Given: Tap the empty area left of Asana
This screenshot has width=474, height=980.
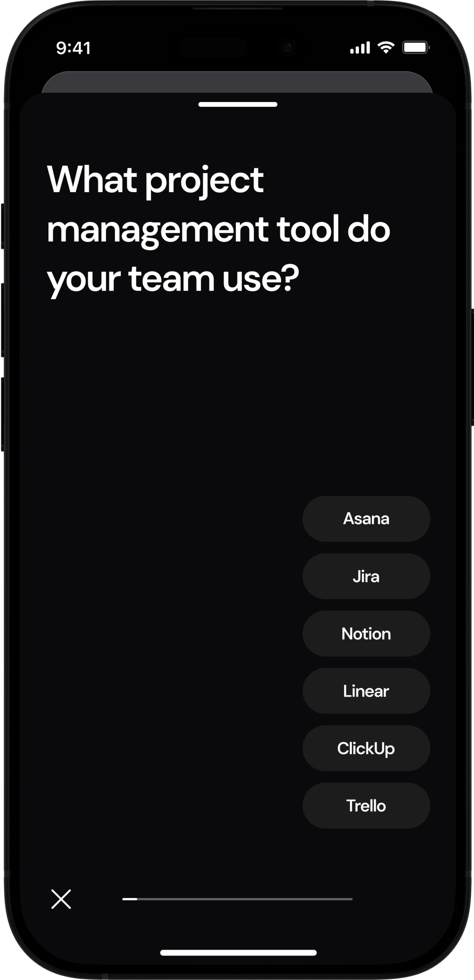Looking at the screenshot, I should [160, 519].
